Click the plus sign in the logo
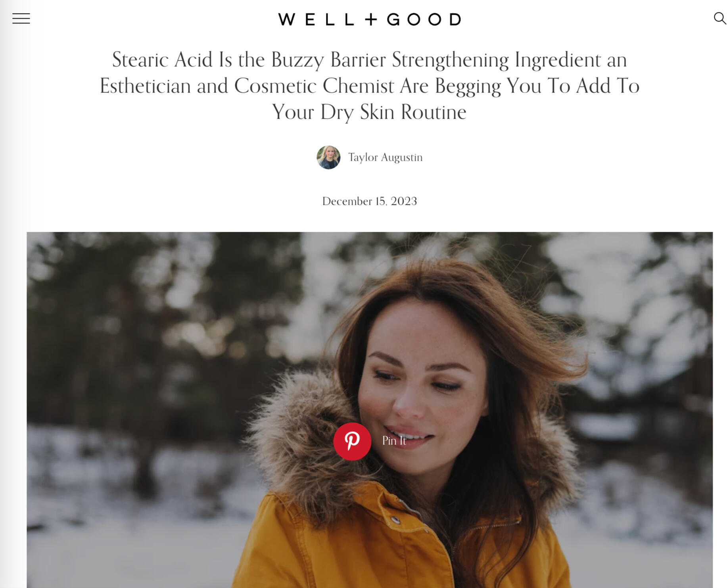727x588 pixels. (x=371, y=19)
